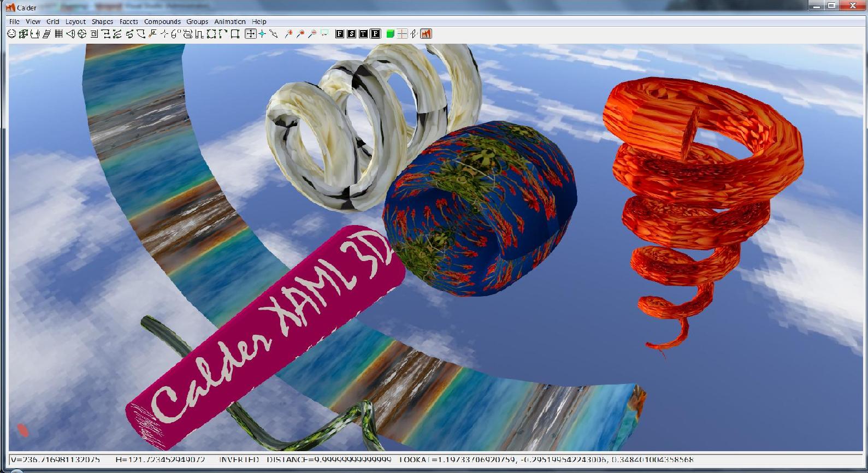
Task: Open the Compounds menu
Action: coord(162,22)
